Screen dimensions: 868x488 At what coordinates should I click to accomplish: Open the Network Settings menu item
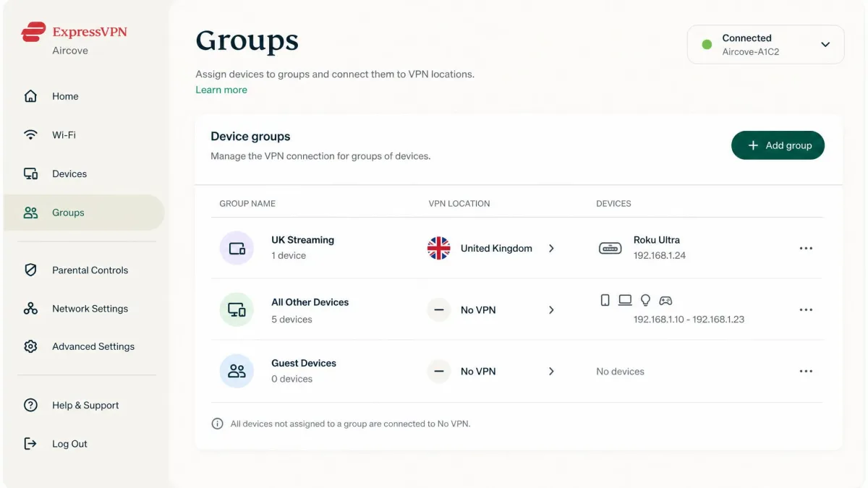(84, 308)
